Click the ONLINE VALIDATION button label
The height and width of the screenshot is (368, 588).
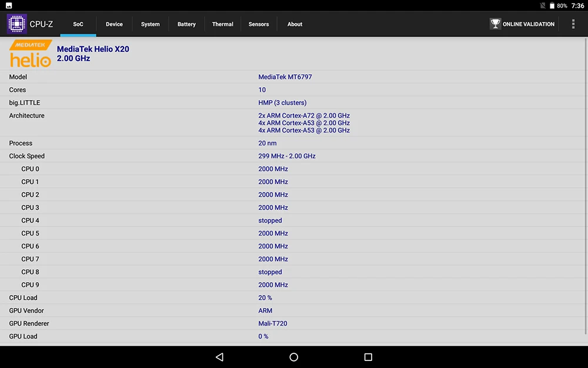tap(529, 24)
